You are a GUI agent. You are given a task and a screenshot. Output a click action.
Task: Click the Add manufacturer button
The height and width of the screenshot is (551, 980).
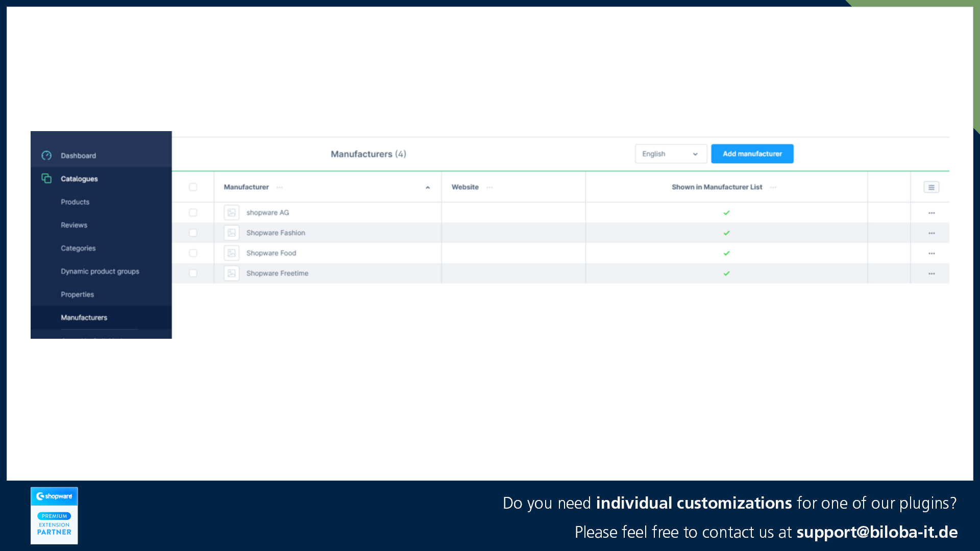752,154
